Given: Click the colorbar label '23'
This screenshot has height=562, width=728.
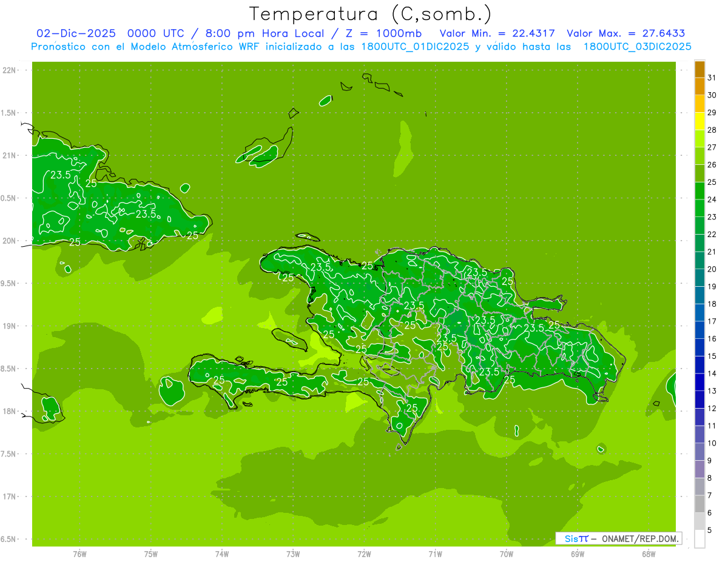Looking at the screenshot, I should point(712,217).
